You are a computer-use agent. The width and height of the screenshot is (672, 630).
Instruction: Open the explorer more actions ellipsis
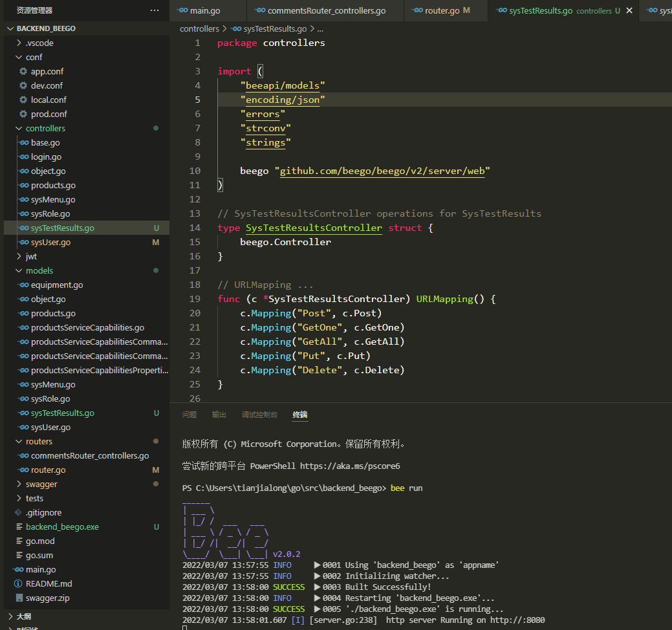(155, 10)
